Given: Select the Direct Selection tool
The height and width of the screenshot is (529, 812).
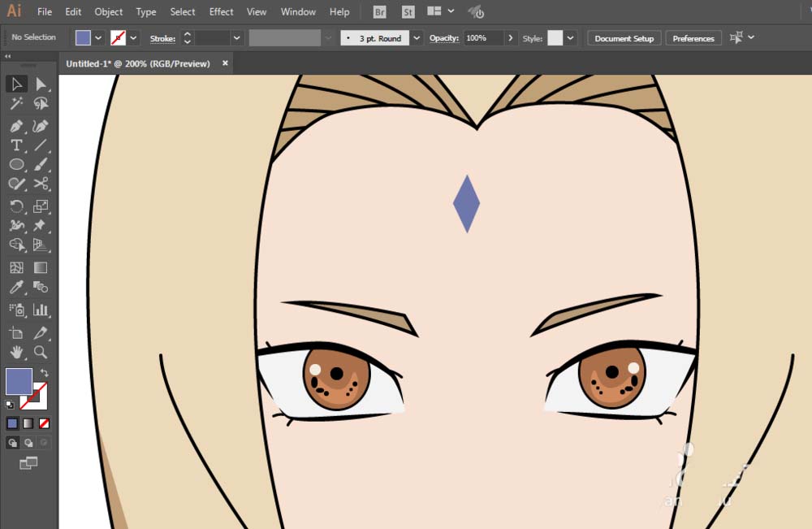Looking at the screenshot, I should (x=41, y=84).
